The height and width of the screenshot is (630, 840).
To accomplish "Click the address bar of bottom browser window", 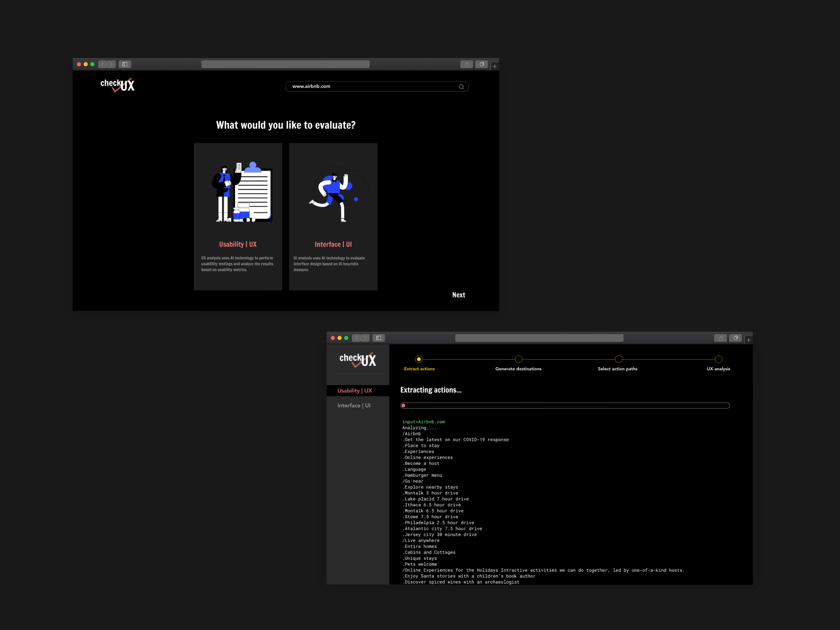I will click(x=539, y=338).
